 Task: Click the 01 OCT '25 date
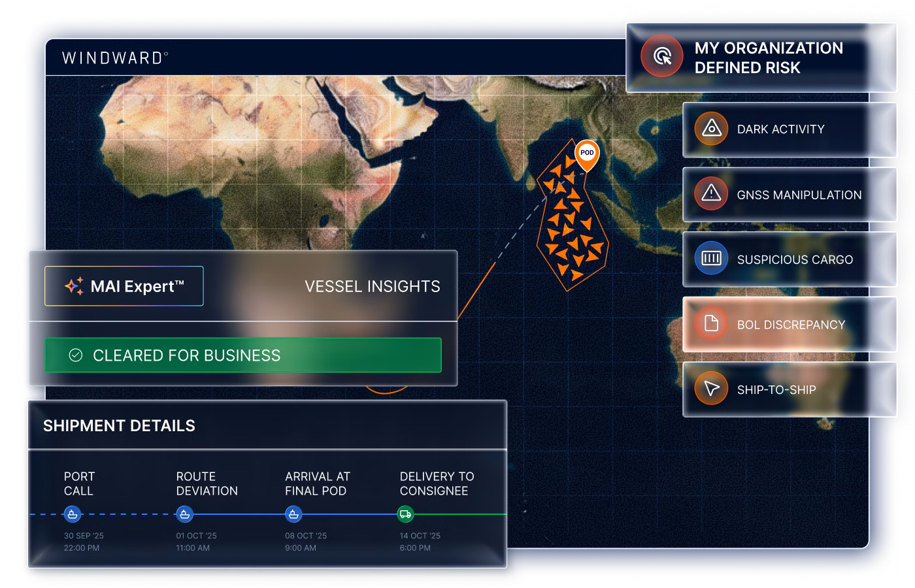196,536
